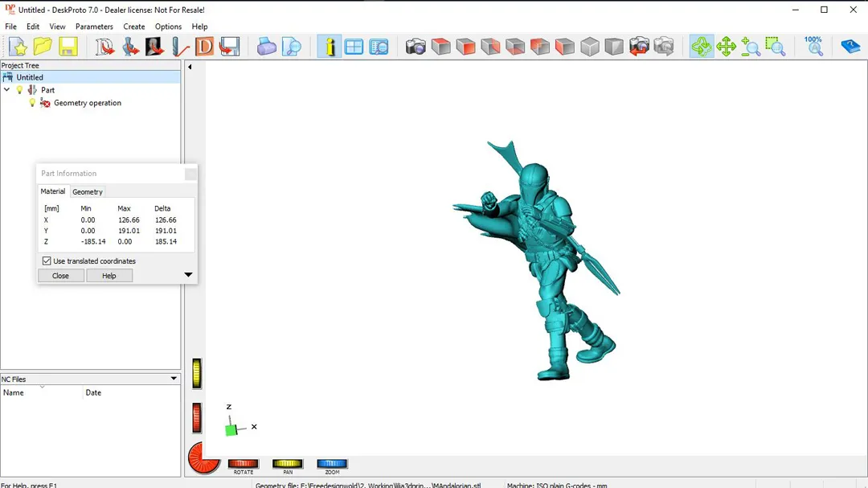
Task: Click the ROTATE red thumbwheel
Action: point(243,464)
